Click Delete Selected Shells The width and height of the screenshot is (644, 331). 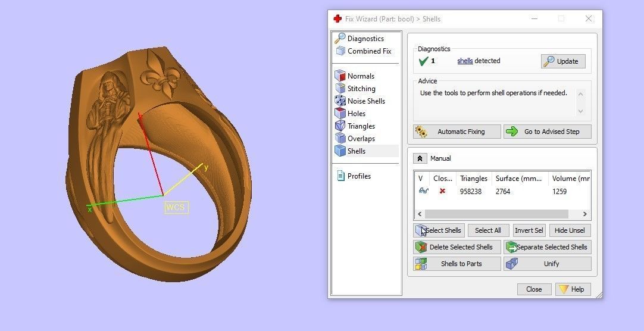tap(457, 247)
